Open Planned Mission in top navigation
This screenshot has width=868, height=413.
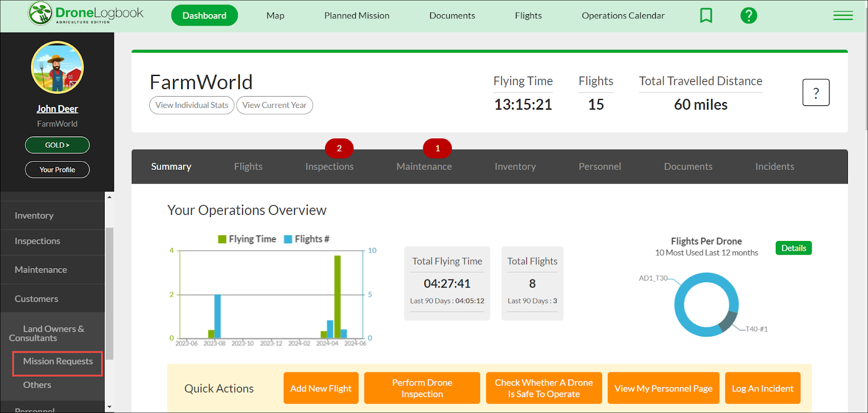(x=357, y=16)
